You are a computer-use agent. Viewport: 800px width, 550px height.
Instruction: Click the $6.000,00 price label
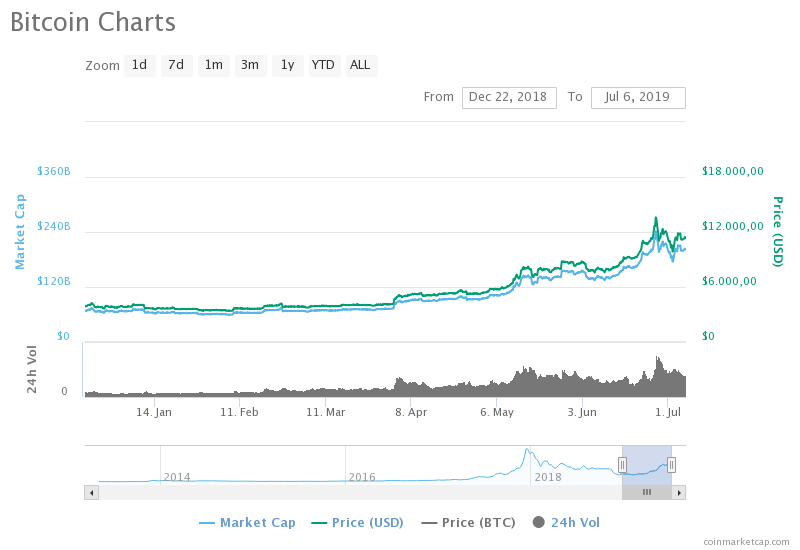tap(729, 281)
